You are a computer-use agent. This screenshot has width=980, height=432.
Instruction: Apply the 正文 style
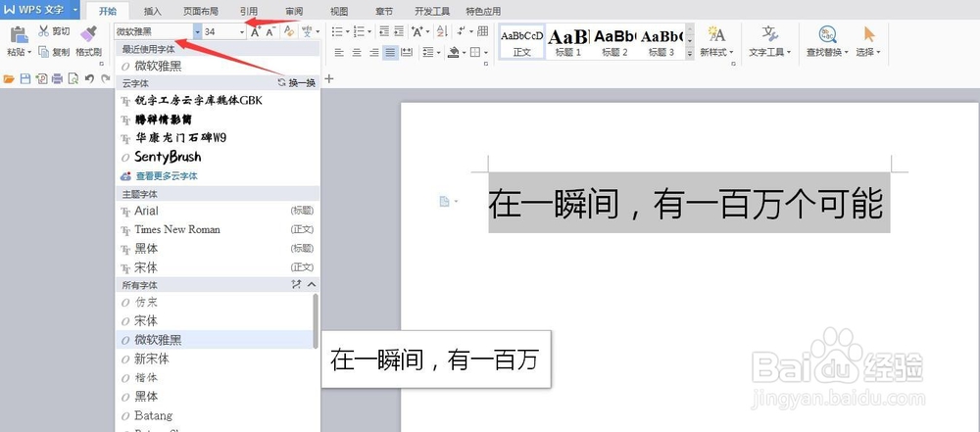(521, 42)
